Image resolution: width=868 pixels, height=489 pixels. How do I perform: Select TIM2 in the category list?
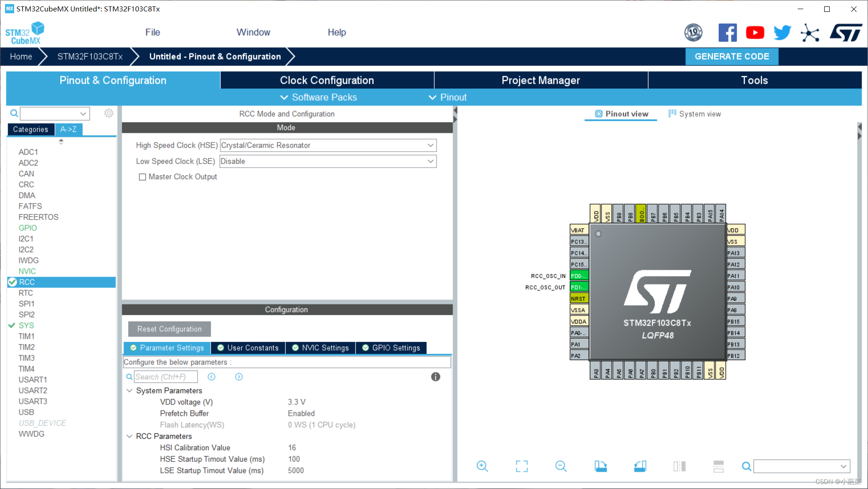(x=26, y=347)
